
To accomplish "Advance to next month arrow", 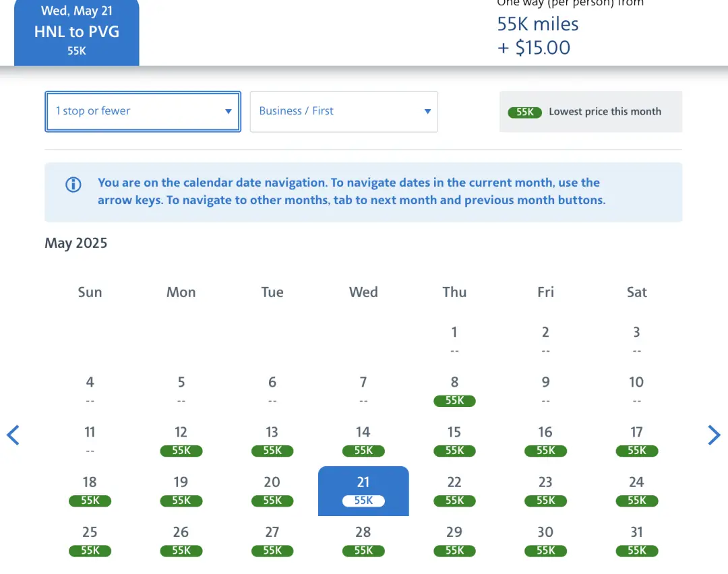I will point(715,435).
